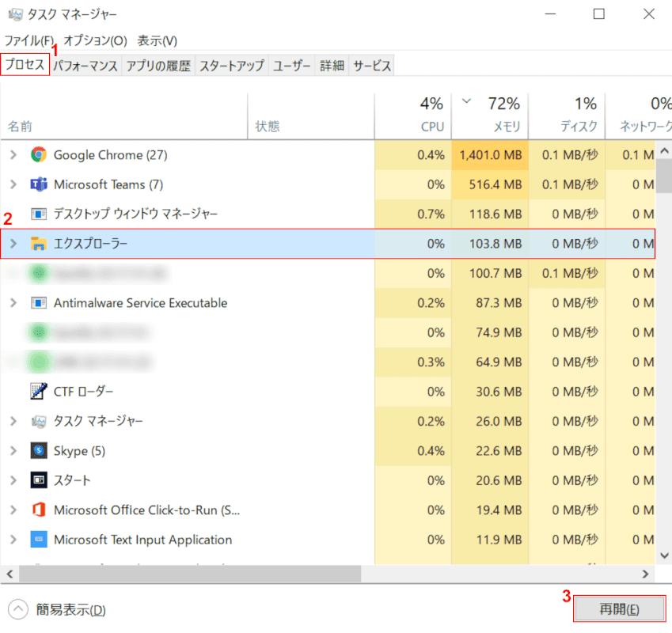Viewport: 672px width, 633px height.
Task: Sort by the ネットワーク column header
Action: point(639,116)
